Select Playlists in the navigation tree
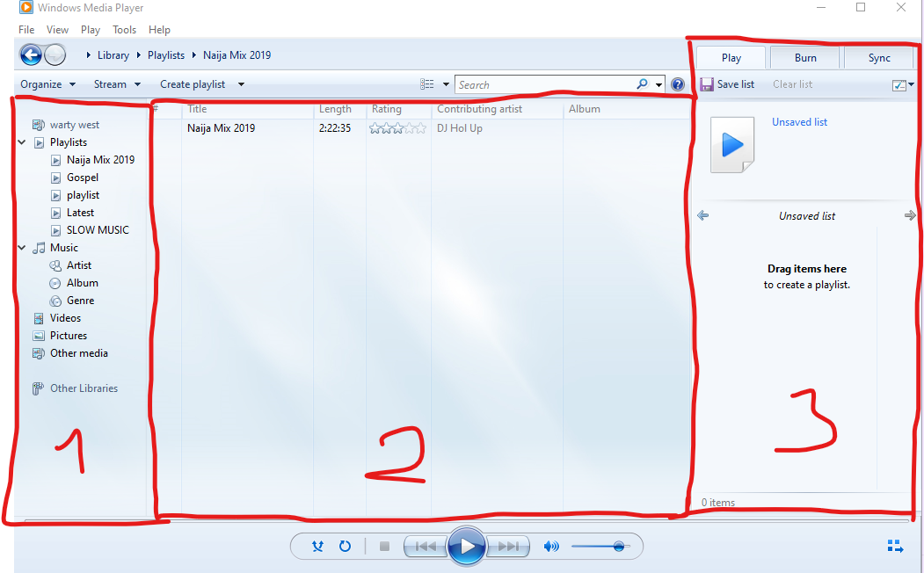924x573 pixels. click(x=69, y=142)
